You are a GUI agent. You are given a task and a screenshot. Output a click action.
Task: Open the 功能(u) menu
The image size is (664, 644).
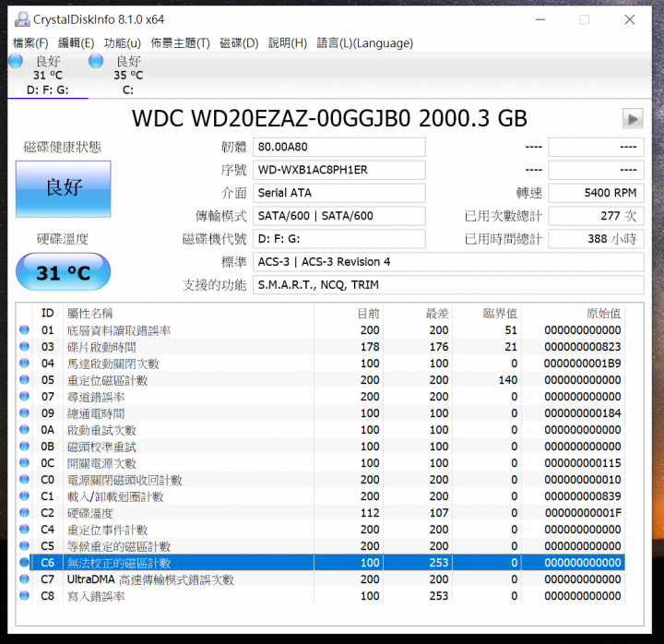(123, 42)
